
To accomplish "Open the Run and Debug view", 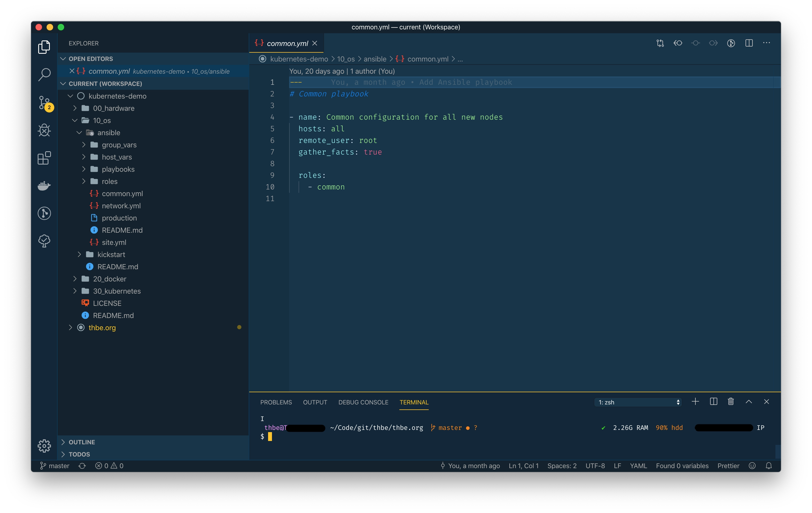I will (44, 130).
